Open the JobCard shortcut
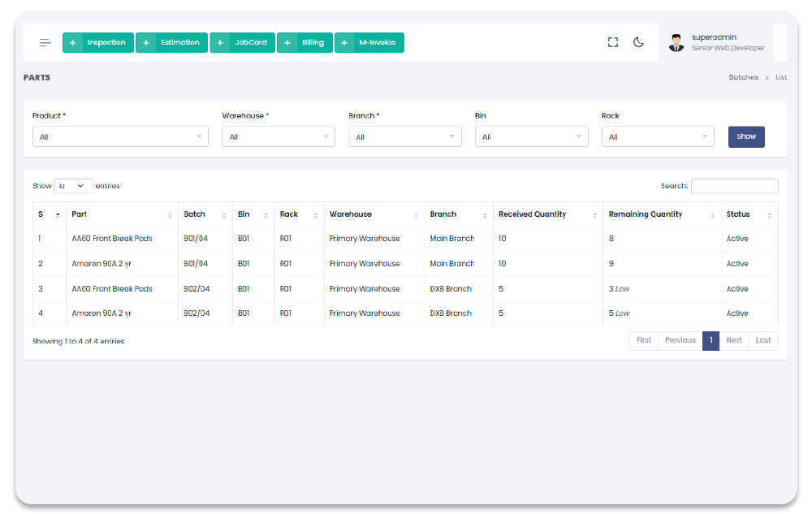Screen dimensions: 812x514 243,42
